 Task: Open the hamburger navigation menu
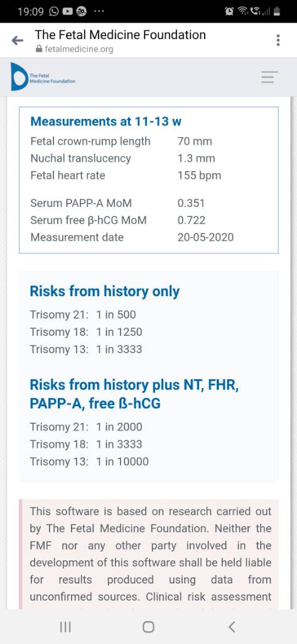click(269, 77)
